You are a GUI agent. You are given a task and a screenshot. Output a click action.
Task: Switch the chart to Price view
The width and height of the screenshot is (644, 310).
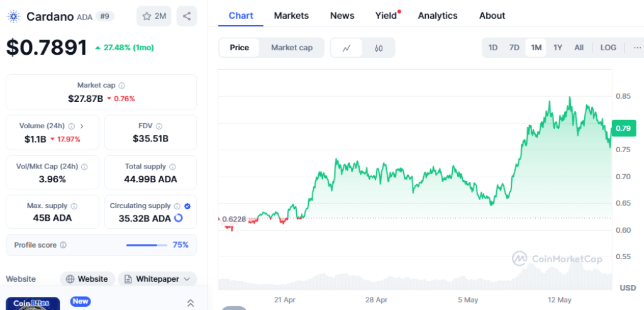[239, 48]
